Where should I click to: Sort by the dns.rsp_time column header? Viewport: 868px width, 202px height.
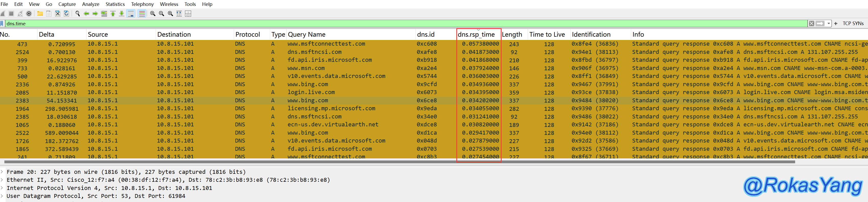(x=476, y=34)
